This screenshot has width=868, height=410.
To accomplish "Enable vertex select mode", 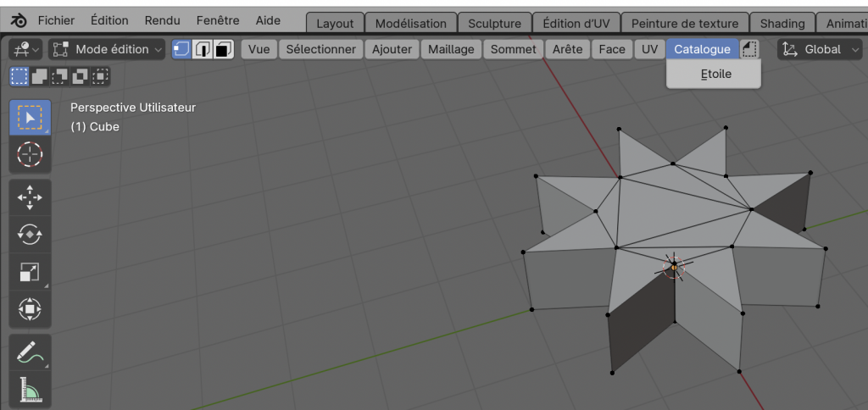I will coord(182,49).
